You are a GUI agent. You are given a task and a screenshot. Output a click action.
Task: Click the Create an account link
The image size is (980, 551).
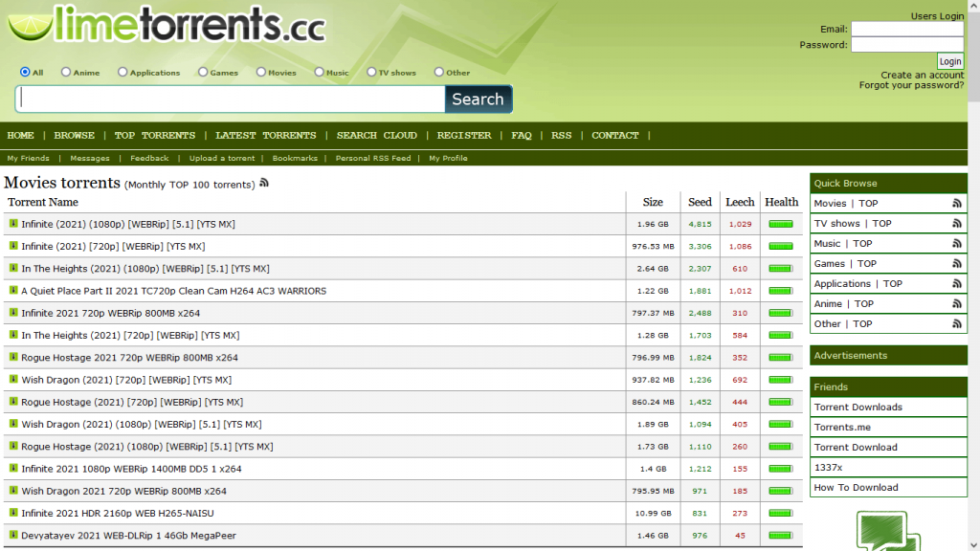pyautogui.click(x=923, y=75)
